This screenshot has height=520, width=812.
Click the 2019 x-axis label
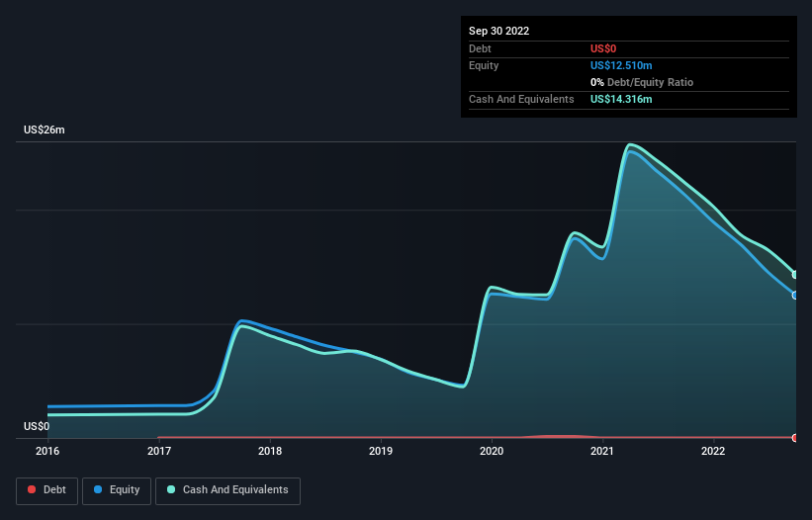click(x=381, y=451)
